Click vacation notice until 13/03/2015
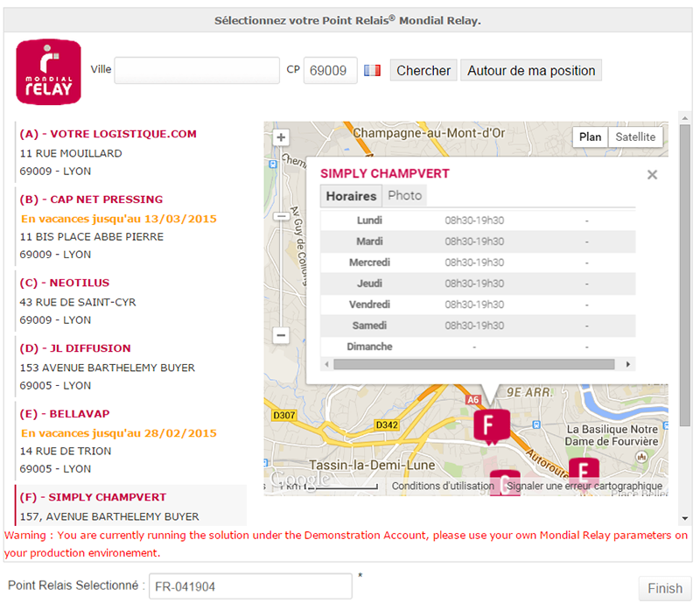The image size is (700, 610). [119, 219]
